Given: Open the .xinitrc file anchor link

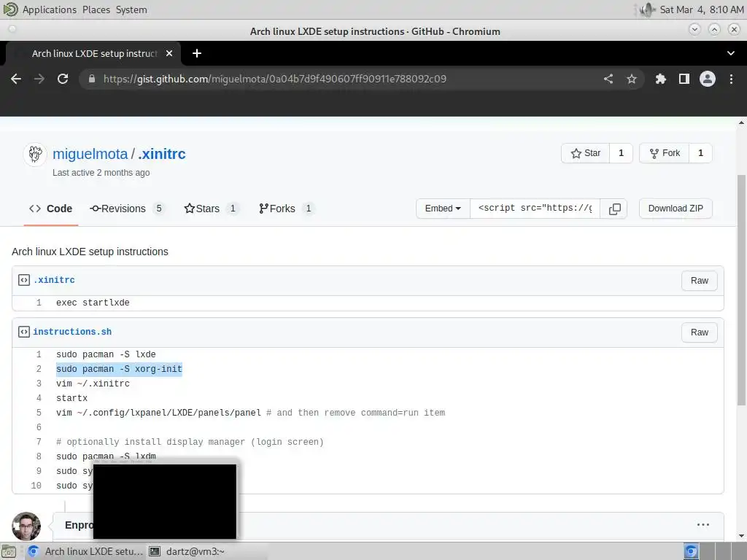Looking at the screenshot, I should [54, 280].
